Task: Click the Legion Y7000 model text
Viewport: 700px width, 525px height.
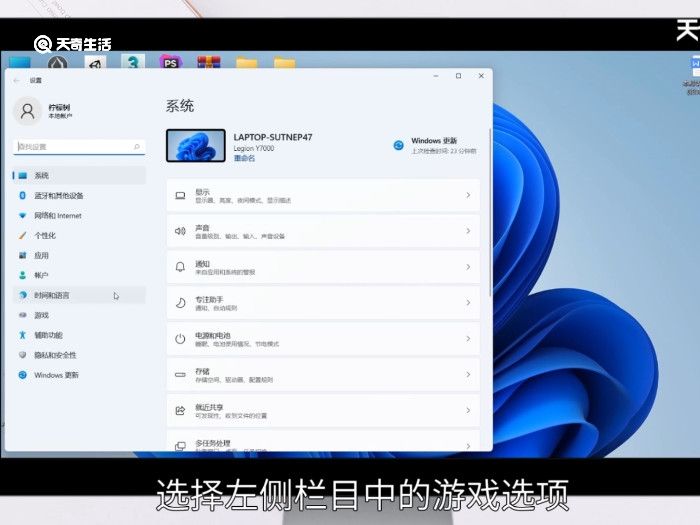Action: (x=254, y=148)
